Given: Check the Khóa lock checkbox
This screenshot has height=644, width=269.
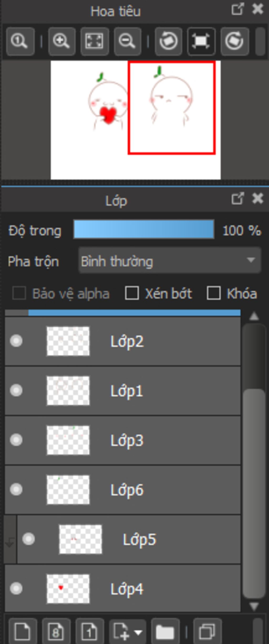Looking at the screenshot, I should point(214,293).
